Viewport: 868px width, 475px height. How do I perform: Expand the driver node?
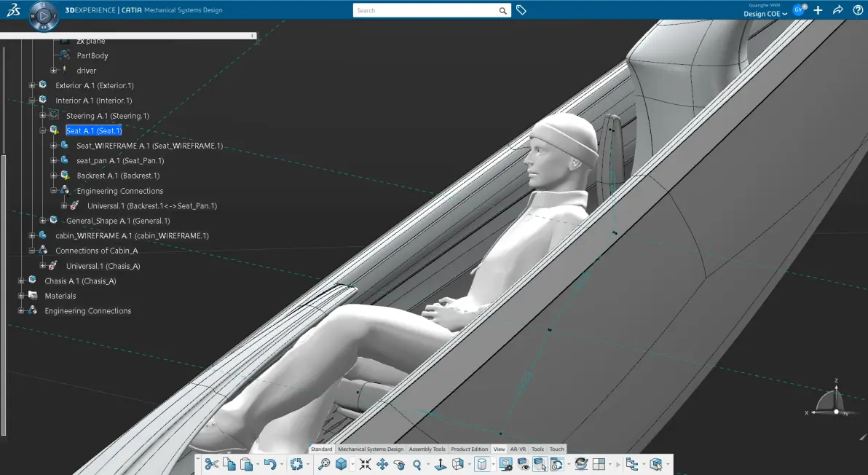pos(54,71)
